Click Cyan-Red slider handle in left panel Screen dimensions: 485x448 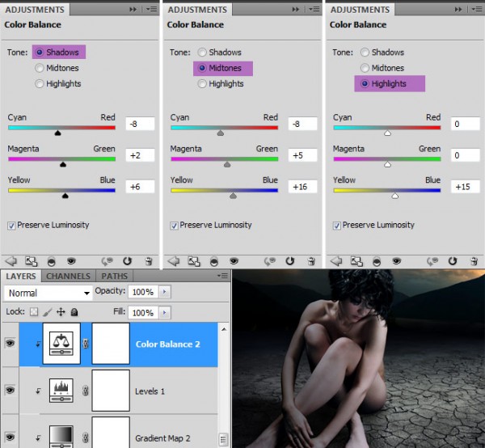[x=57, y=133]
